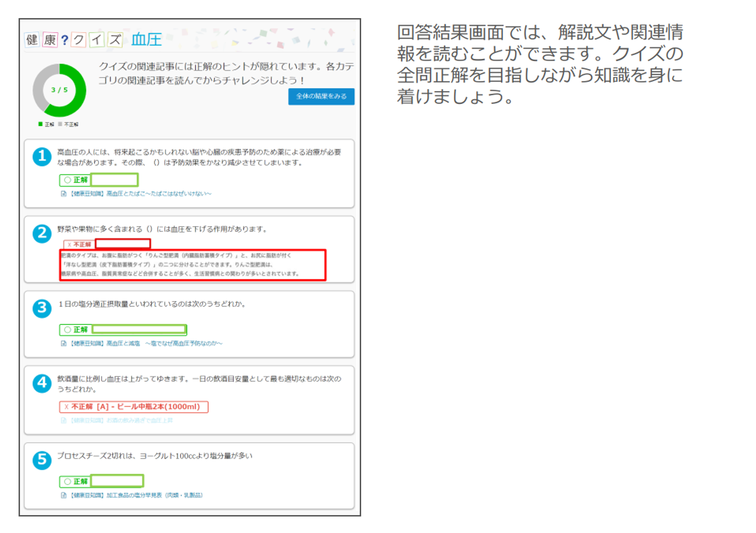Viewport: 756px width, 533px height.
Task: Click the document icon beside 高血圧とたばこ
Action: [x=64, y=194]
